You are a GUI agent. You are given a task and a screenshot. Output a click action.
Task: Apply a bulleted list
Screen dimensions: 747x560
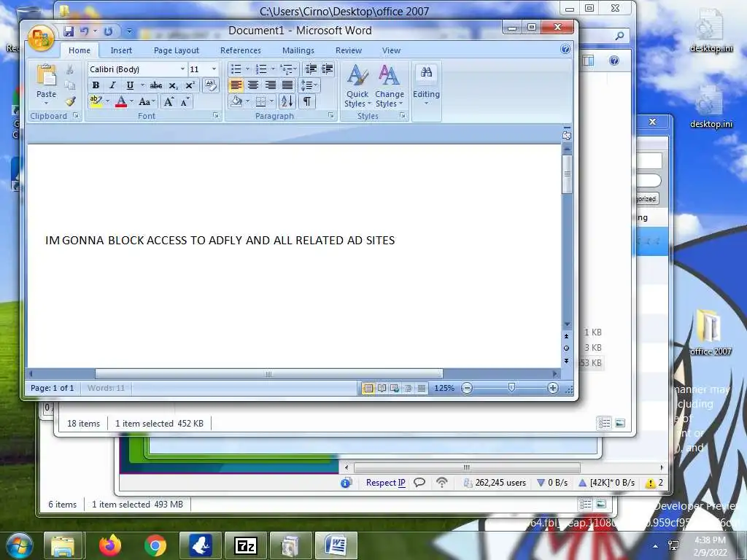pos(236,69)
